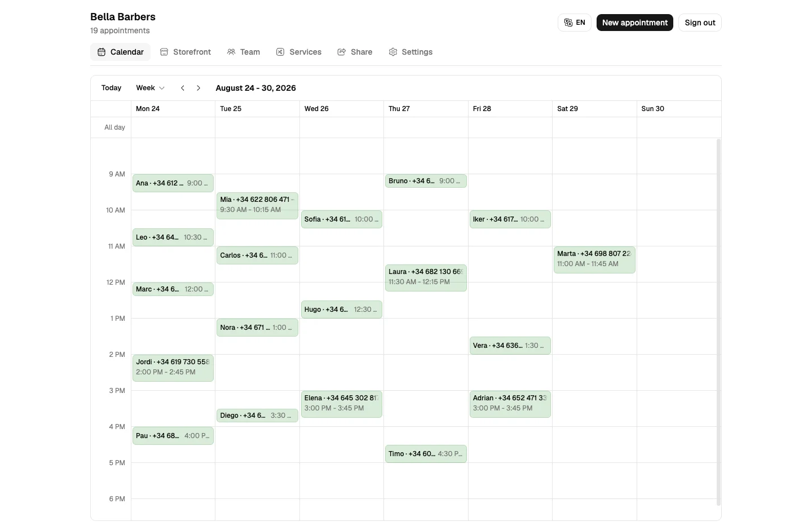Switch to the Storefront tab
Image resolution: width=812 pixels, height=530 pixels.
pyautogui.click(x=186, y=52)
